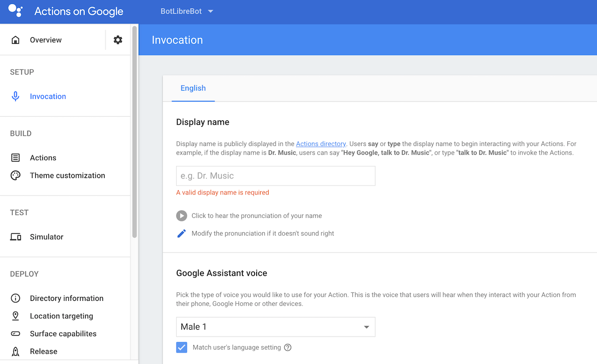Viewport: 597px width, 364px height.
Task: Click the microphone icon next to Invocation
Action: click(x=15, y=96)
